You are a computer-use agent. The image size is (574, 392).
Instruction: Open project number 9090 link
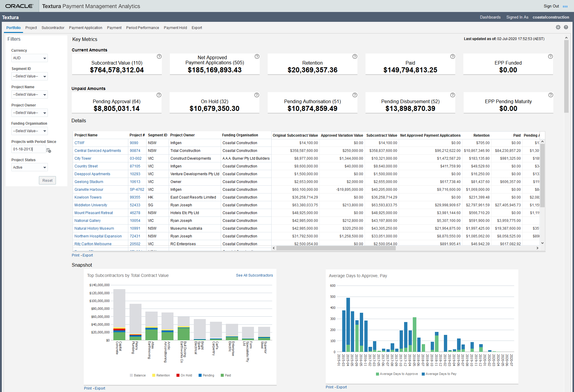click(134, 143)
